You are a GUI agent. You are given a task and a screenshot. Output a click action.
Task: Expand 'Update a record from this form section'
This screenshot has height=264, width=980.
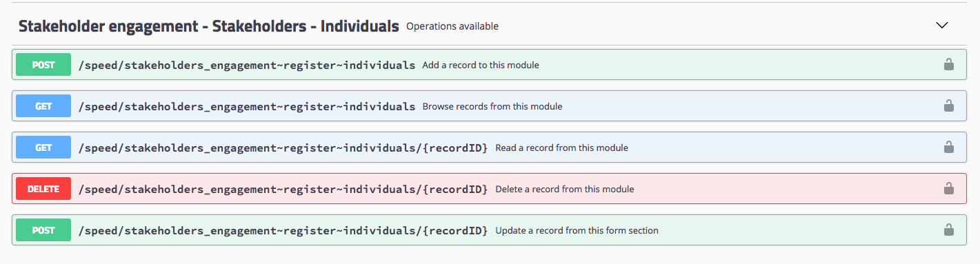coord(577,230)
